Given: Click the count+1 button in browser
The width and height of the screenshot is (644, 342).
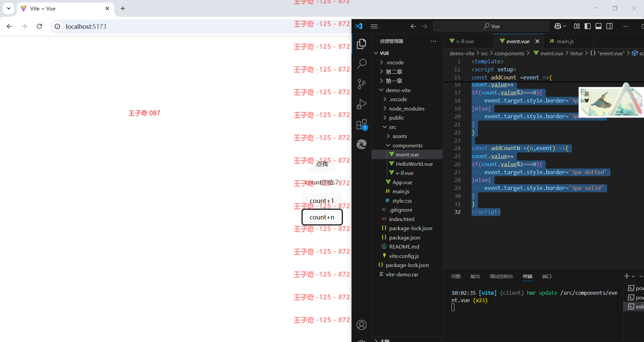Looking at the screenshot, I should coord(322,201).
